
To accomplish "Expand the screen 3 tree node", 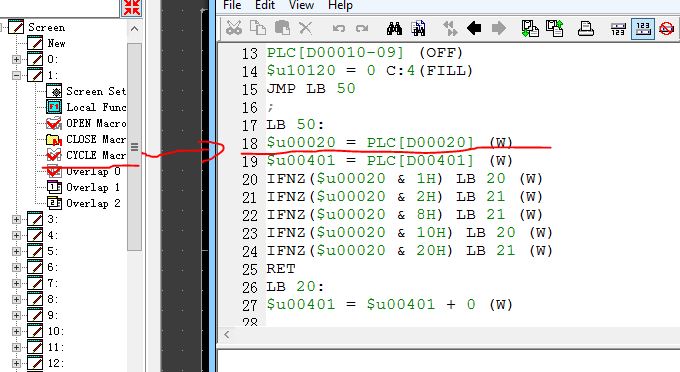I will click(x=16, y=219).
